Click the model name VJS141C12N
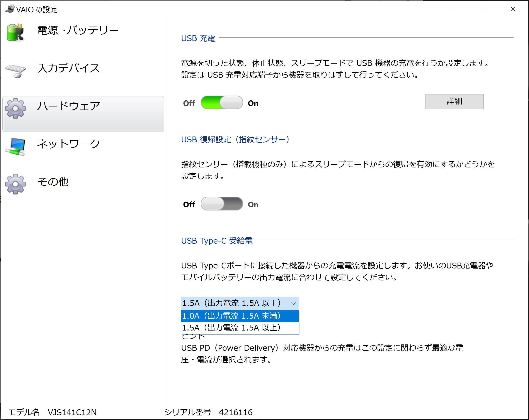 pyautogui.click(x=72, y=412)
